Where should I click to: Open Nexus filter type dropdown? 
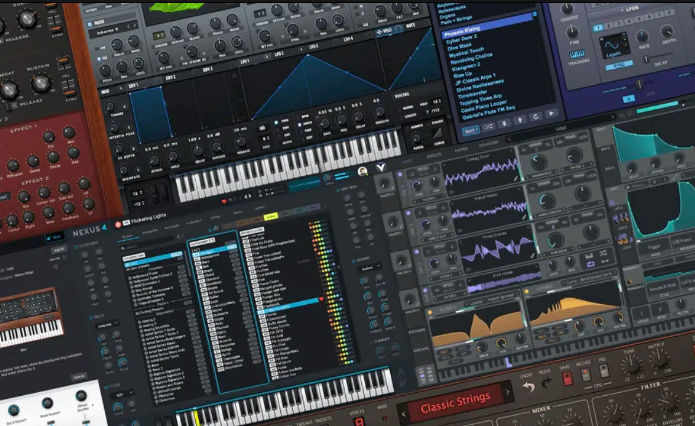(123, 395)
